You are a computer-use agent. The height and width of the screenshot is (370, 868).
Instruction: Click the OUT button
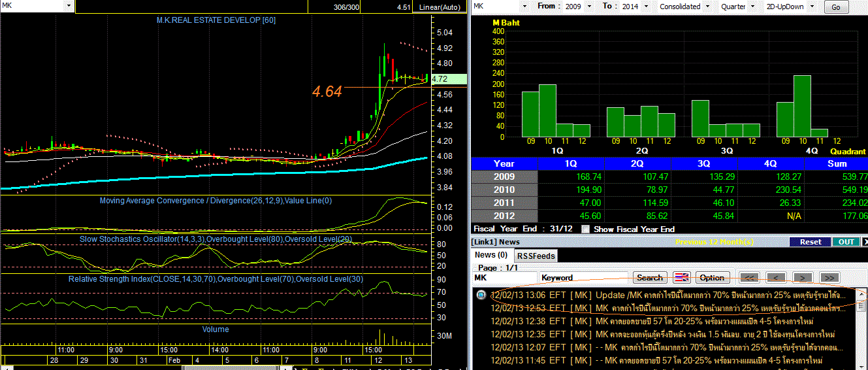click(x=846, y=242)
